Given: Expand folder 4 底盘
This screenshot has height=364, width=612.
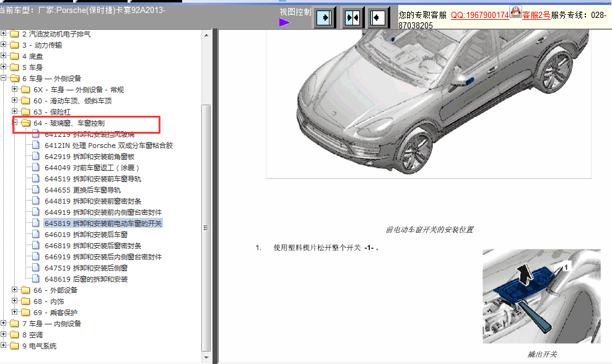Looking at the screenshot, I should coord(4,56).
